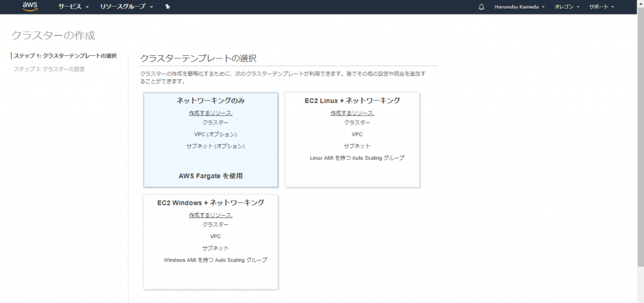This screenshot has height=303, width=644.
Task: Click the AWS Fargate を使用 text
Action: click(x=211, y=176)
